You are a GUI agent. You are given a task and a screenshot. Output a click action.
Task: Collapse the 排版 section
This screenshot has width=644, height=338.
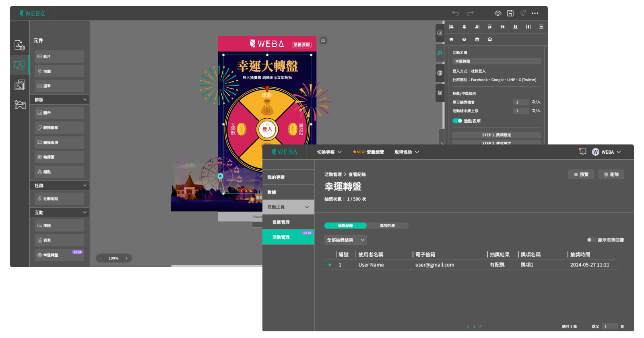pos(85,99)
